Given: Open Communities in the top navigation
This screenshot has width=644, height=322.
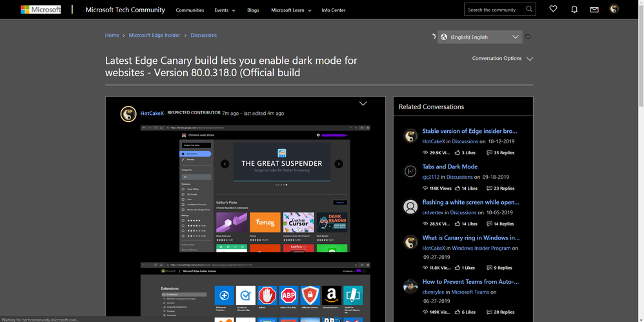Looking at the screenshot, I should tap(190, 10).
